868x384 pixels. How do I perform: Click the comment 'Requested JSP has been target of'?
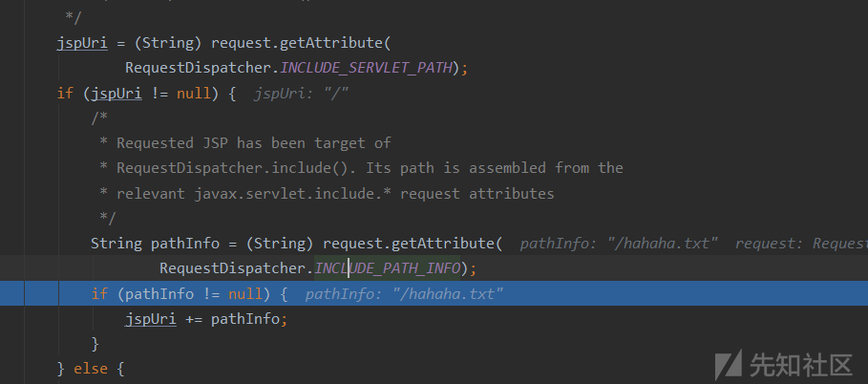[253, 142]
